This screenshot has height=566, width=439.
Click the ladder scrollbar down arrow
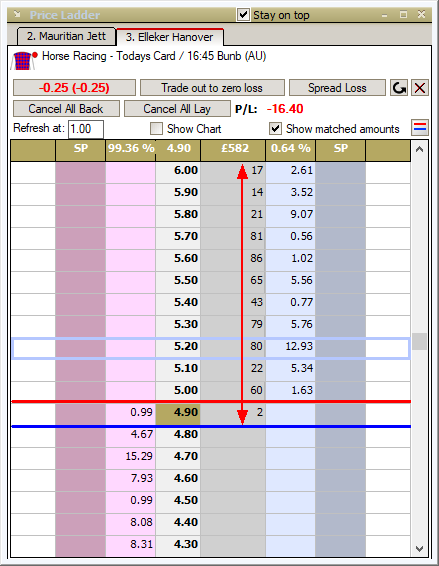tap(419, 549)
